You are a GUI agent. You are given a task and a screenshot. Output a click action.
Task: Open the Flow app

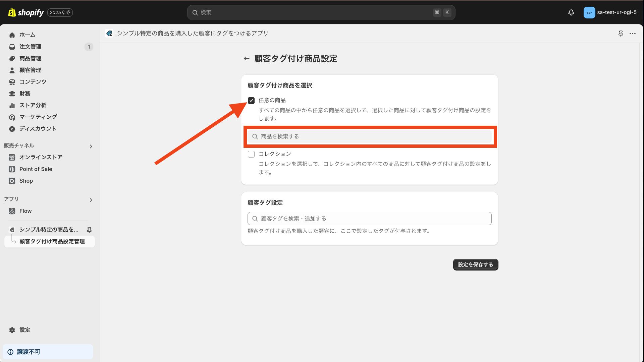[25, 211]
